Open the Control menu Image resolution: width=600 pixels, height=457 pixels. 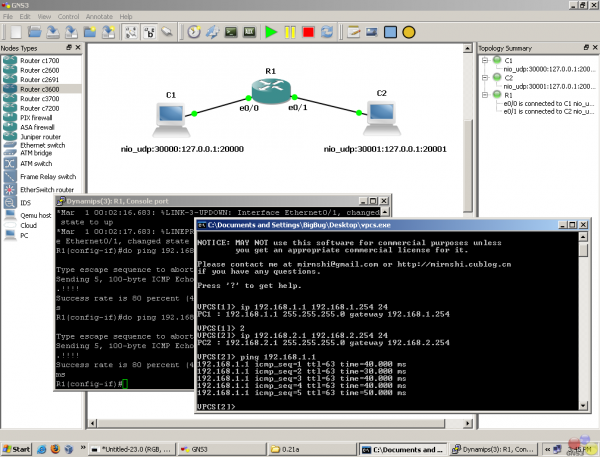[x=68, y=17]
